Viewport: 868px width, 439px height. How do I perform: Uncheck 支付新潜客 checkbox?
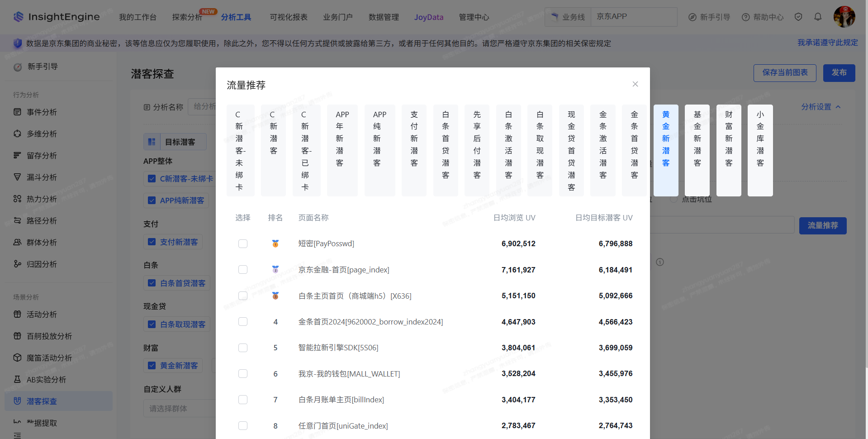[152, 242]
